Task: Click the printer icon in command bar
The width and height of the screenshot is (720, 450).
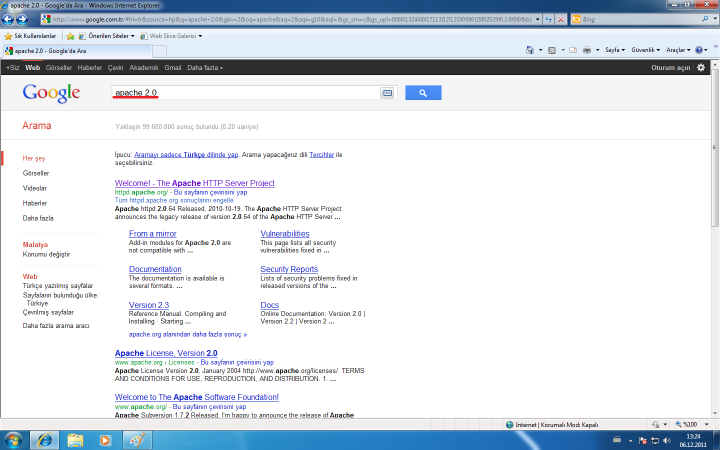Action: coord(585,49)
